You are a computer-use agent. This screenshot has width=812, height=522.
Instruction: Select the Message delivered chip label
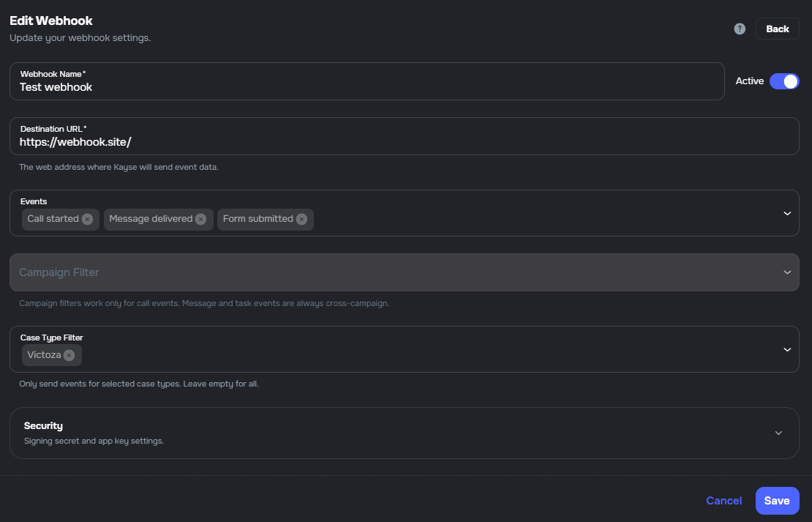point(151,219)
